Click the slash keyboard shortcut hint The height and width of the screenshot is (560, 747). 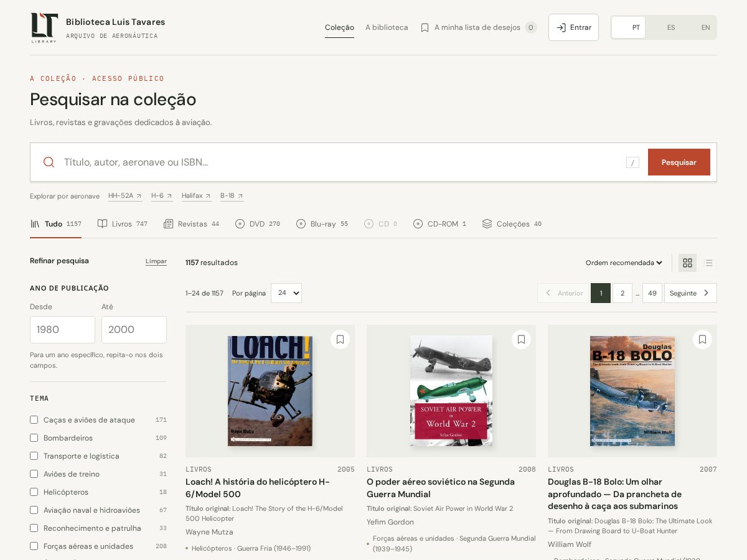(632, 162)
